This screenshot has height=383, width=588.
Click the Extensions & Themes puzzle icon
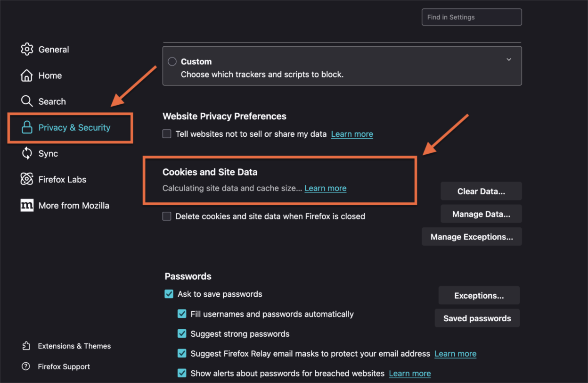(x=26, y=346)
